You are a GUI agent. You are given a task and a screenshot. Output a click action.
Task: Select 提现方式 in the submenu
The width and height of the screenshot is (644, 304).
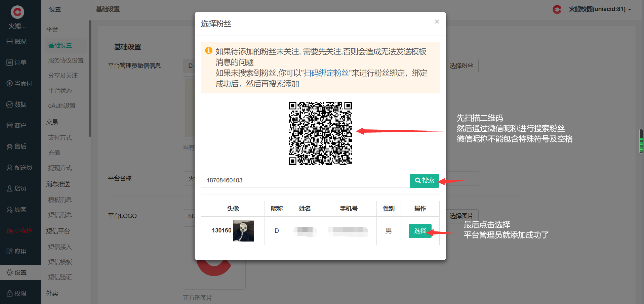coord(60,168)
